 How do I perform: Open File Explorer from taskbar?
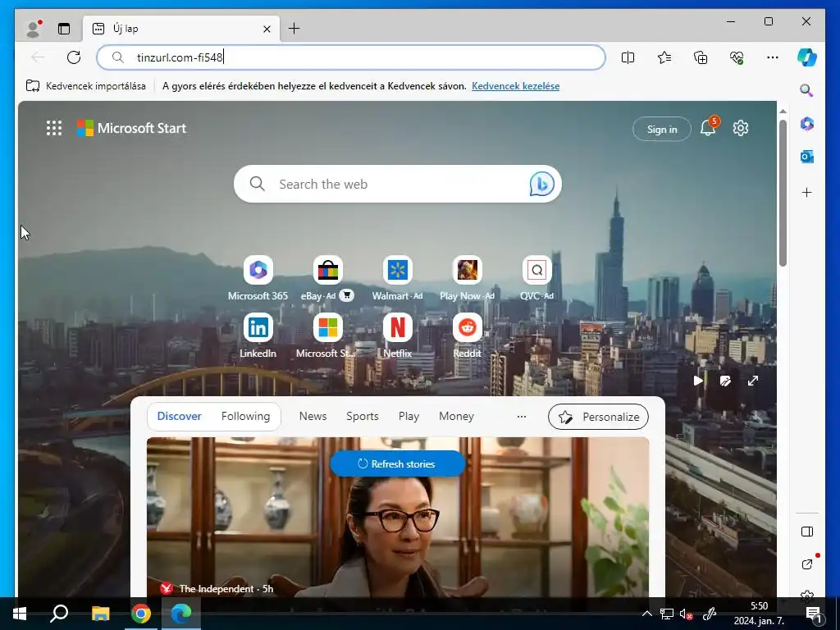(x=100, y=614)
